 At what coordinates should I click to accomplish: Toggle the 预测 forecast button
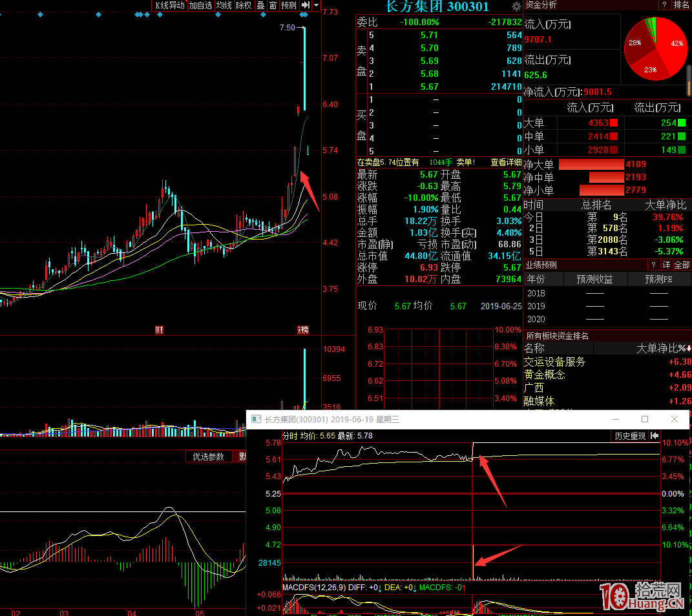coord(289,5)
